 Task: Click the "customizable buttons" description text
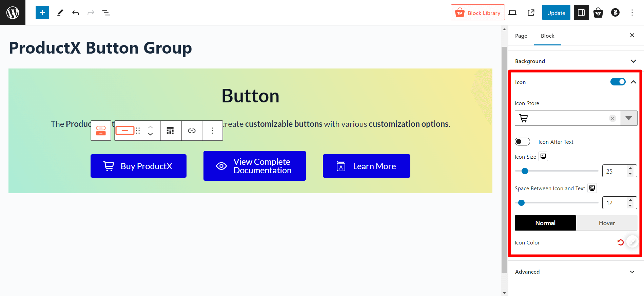[284, 124]
